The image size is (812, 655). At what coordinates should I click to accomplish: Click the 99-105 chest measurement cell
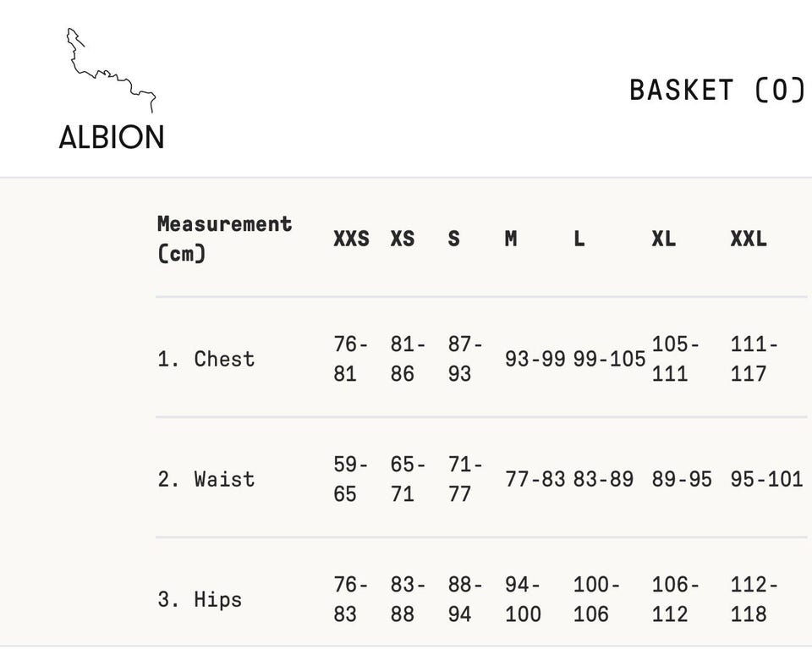pos(609,359)
